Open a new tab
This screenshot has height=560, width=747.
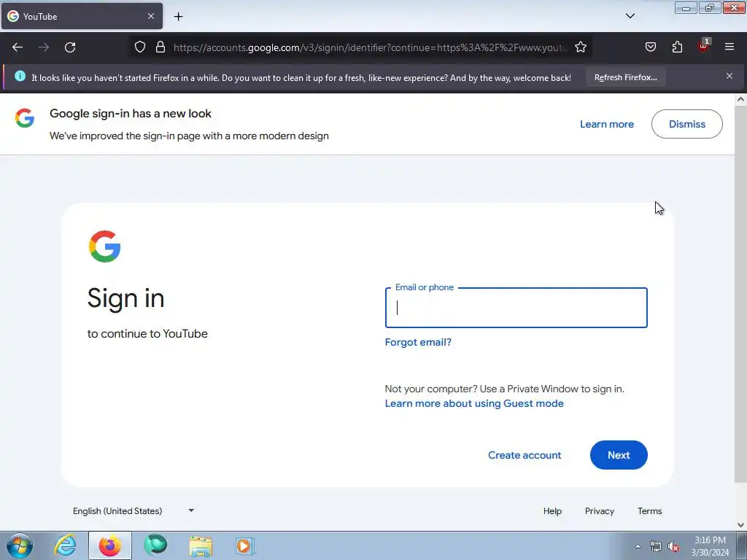[178, 17]
